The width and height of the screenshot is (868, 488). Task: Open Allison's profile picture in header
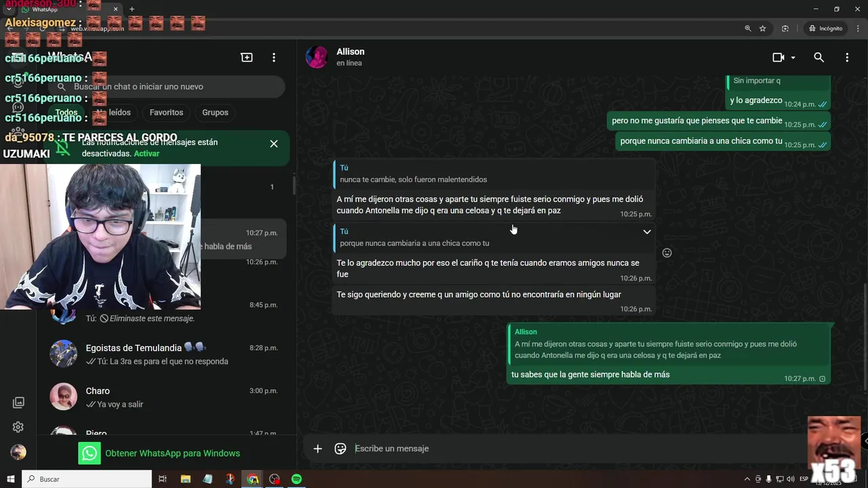pyautogui.click(x=317, y=57)
